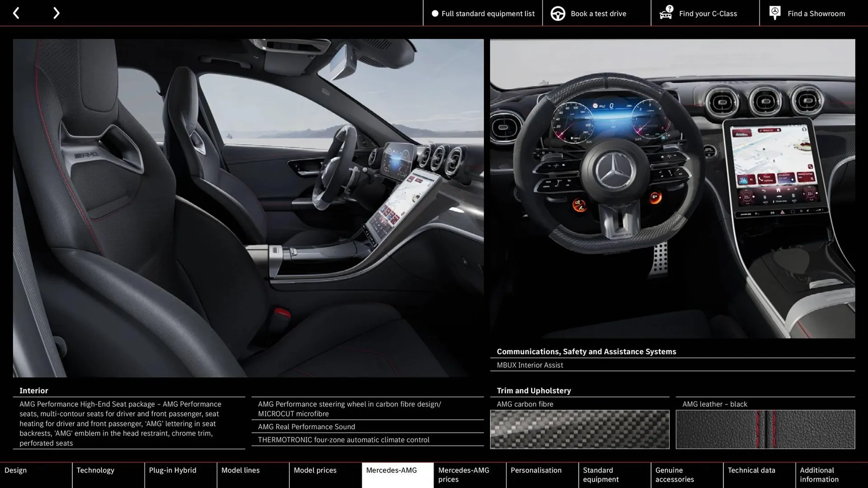Click the bullet icon beside equipment list

pos(435,14)
